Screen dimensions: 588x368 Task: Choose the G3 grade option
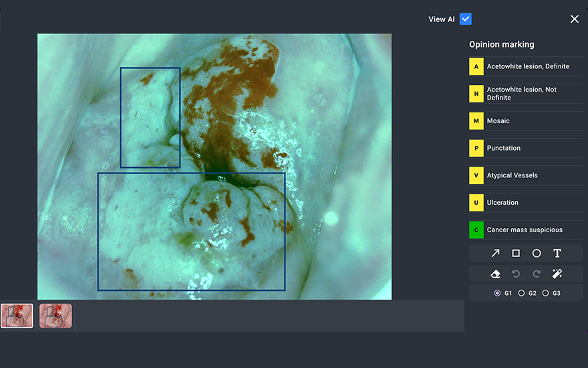(545, 293)
